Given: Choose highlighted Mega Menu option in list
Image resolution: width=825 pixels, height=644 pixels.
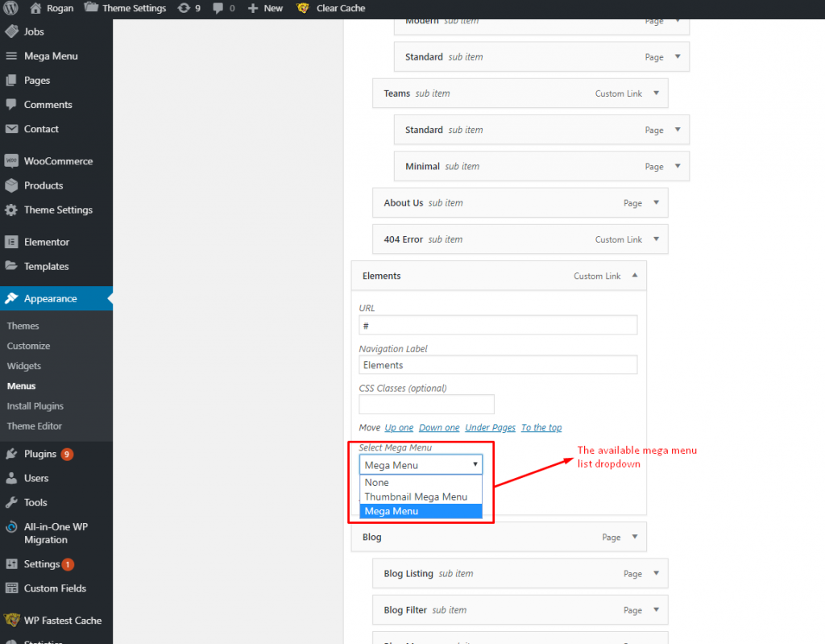Looking at the screenshot, I should coord(421,511).
